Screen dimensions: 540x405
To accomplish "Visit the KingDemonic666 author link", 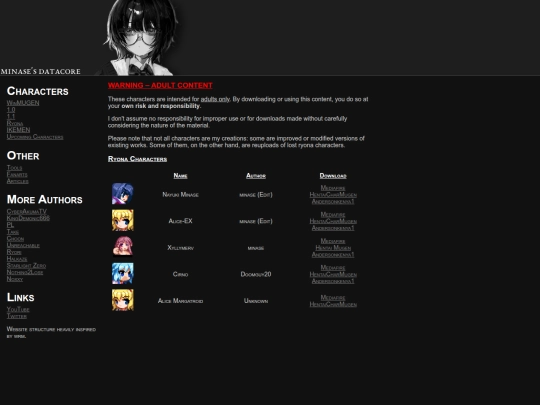I will pyautogui.click(x=28, y=218).
